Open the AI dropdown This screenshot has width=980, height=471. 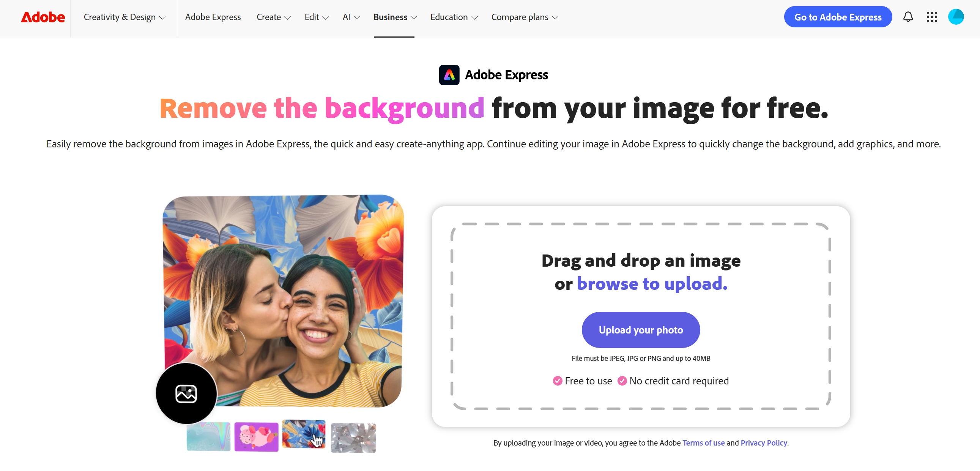pos(350,17)
